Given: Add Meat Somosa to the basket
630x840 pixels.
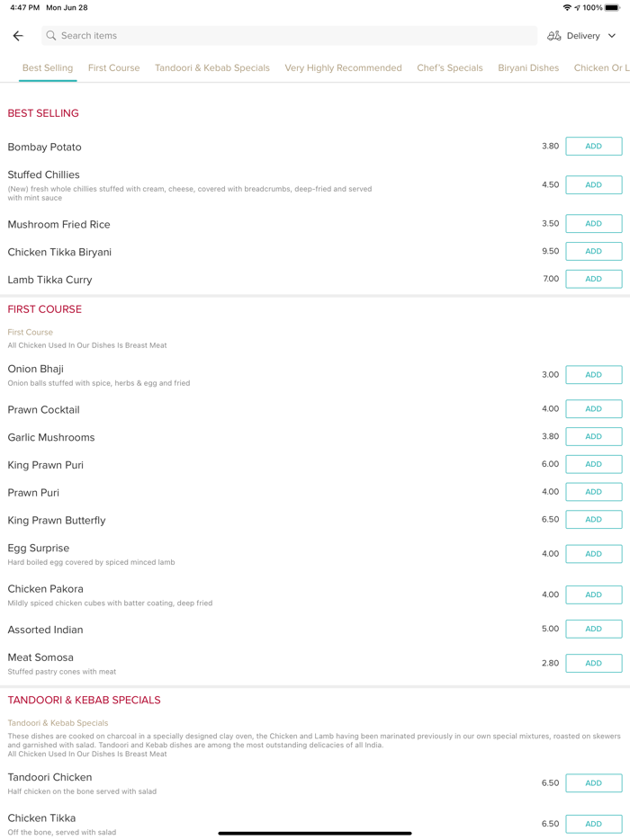Looking at the screenshot, I should pyautogui.click(x=593, y=664).
